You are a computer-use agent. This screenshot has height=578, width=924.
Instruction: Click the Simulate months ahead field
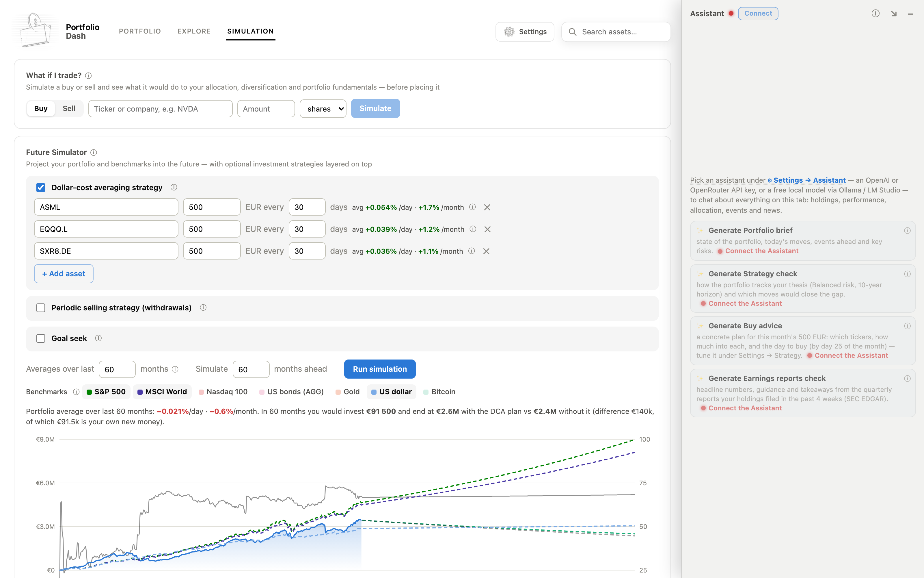(251, 369)
